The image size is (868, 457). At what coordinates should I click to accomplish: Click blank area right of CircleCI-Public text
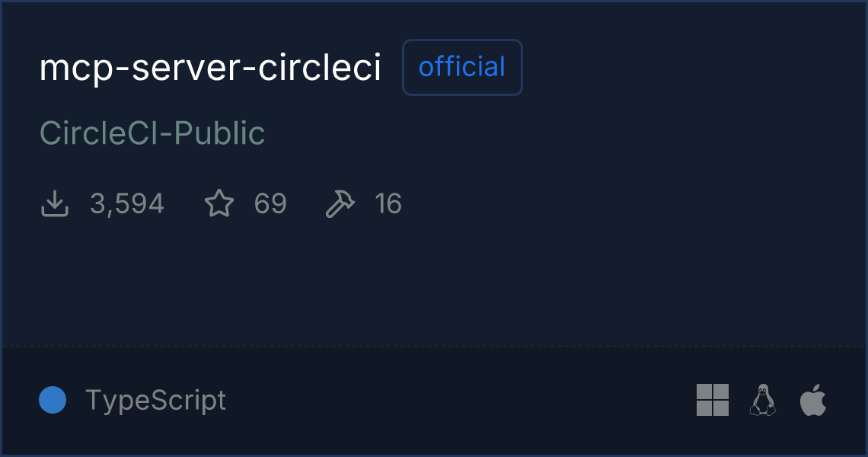coord(533,133)
